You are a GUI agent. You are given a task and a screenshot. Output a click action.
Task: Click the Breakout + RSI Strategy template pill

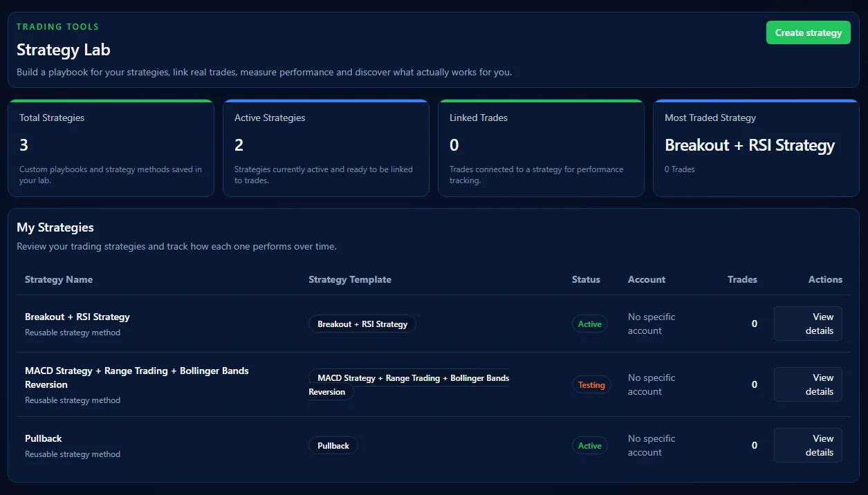(x=362, y=324)
